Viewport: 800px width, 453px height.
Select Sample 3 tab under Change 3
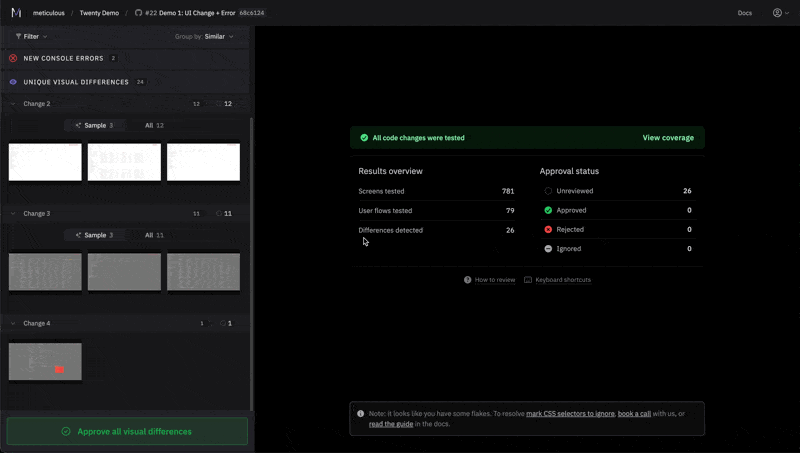[x=95, y=235]
